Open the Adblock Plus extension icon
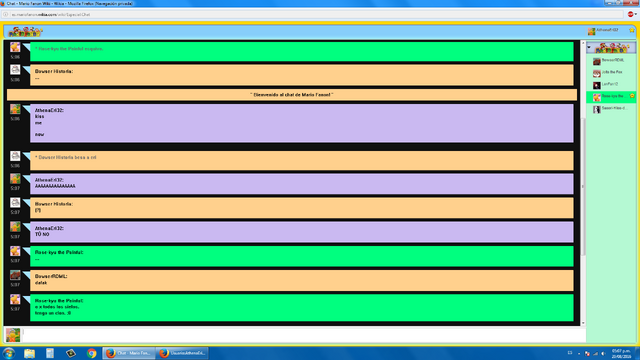This screenshot has height=360, width=640. [x=630, y=14]
